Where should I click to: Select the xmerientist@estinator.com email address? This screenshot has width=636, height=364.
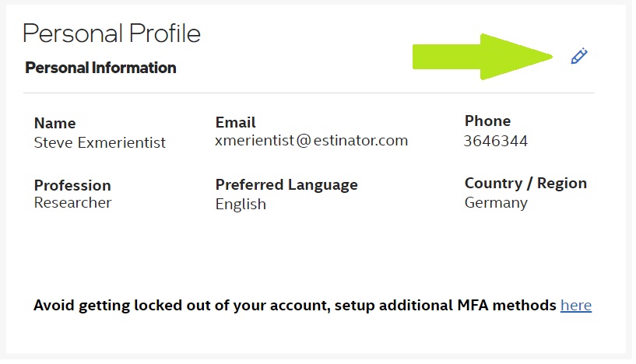click(x=311, y=141)
